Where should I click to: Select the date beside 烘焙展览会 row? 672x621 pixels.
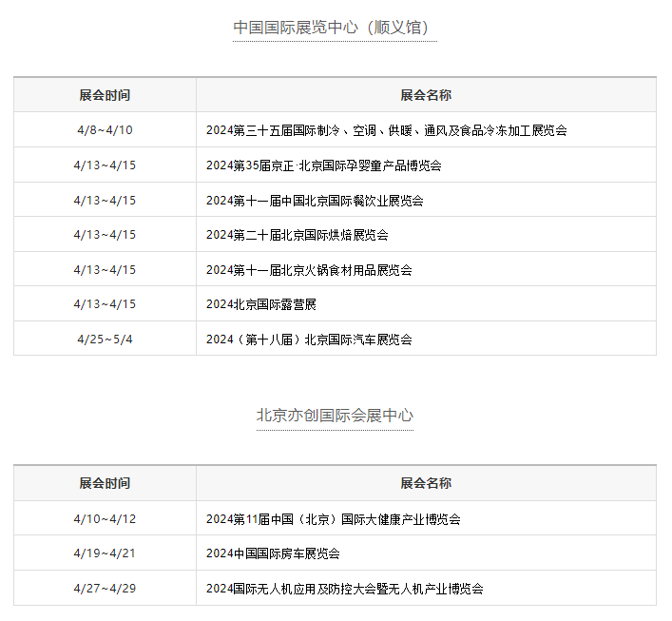click(105, 235)
